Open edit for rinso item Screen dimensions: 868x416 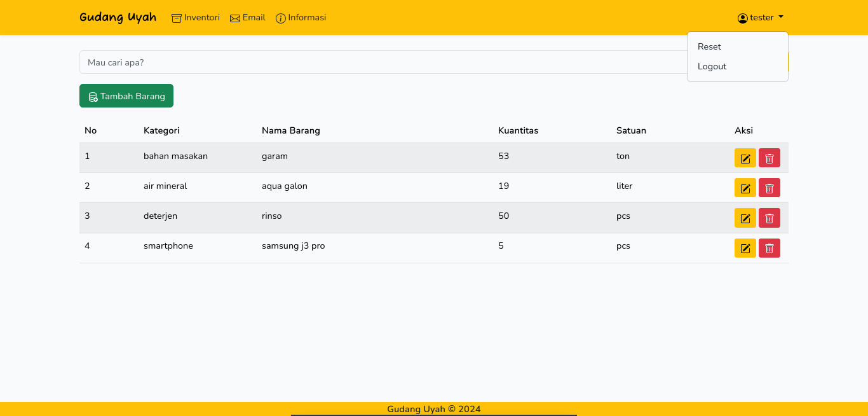(x=745, y=218)
